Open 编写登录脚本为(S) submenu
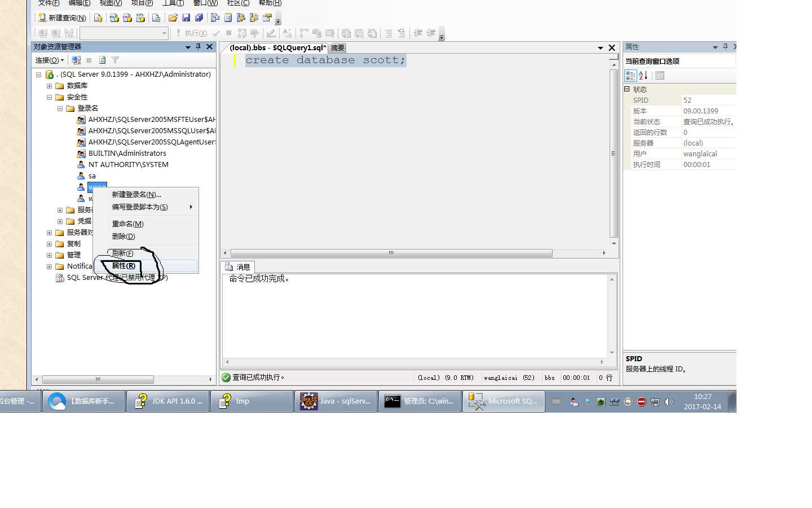This screenshot has height=508, width=812. [145, 207]
